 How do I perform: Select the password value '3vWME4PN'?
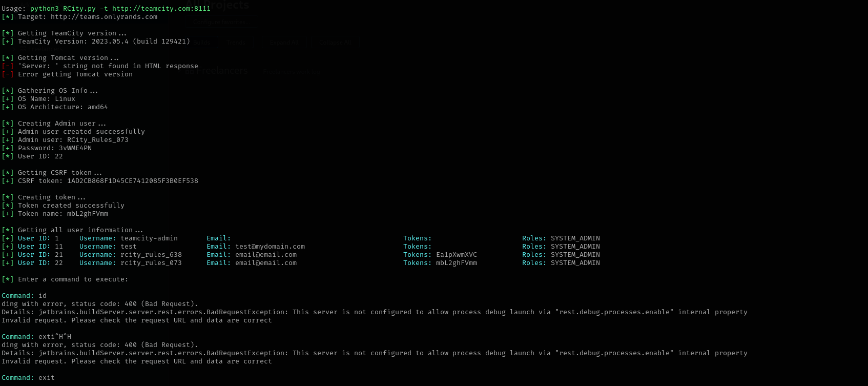[x=75, y=148]
